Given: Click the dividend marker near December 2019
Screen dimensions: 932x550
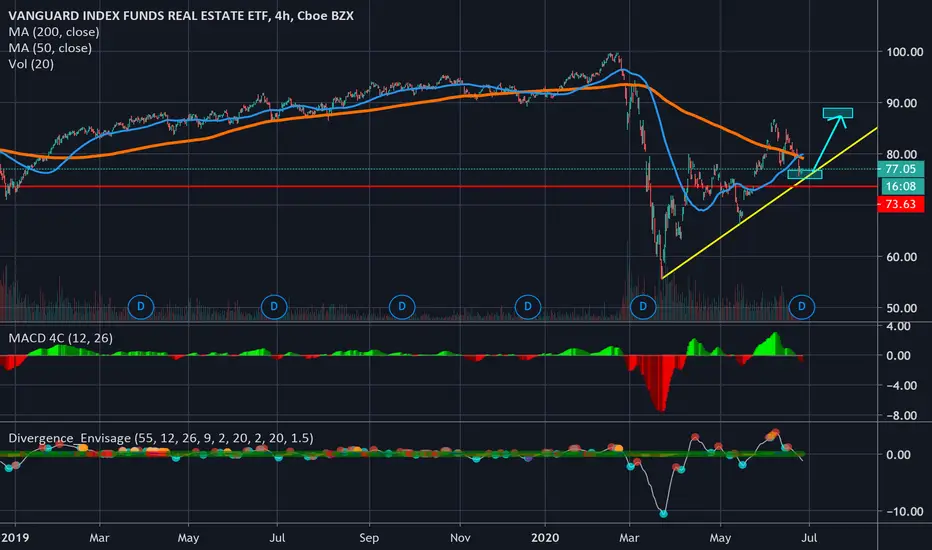Looking at the screenshot, I should pos(527,307).
